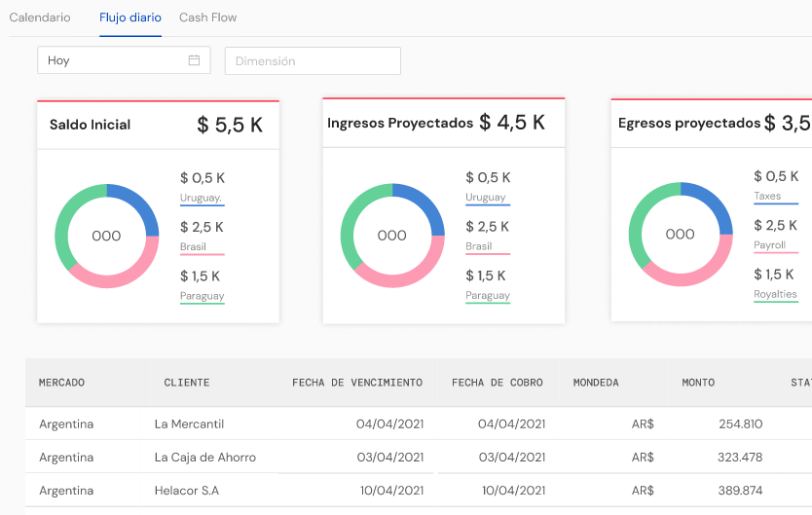Click the 254.810 amount cell
Screen dimensions: 812x515
(x=741, y=423)
